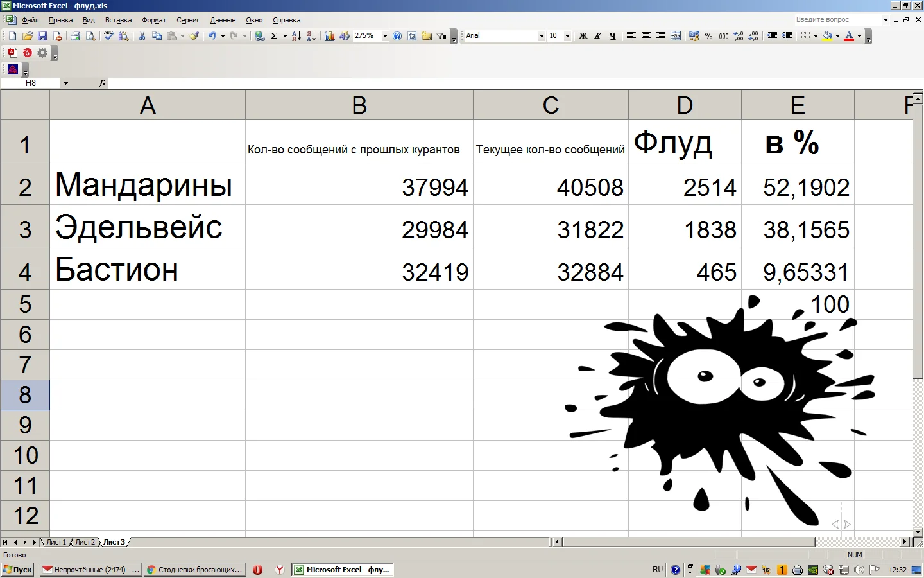Open Print Preview from the toolbar
Viewport: 924px width, 578px height.
tap(90, 36)
